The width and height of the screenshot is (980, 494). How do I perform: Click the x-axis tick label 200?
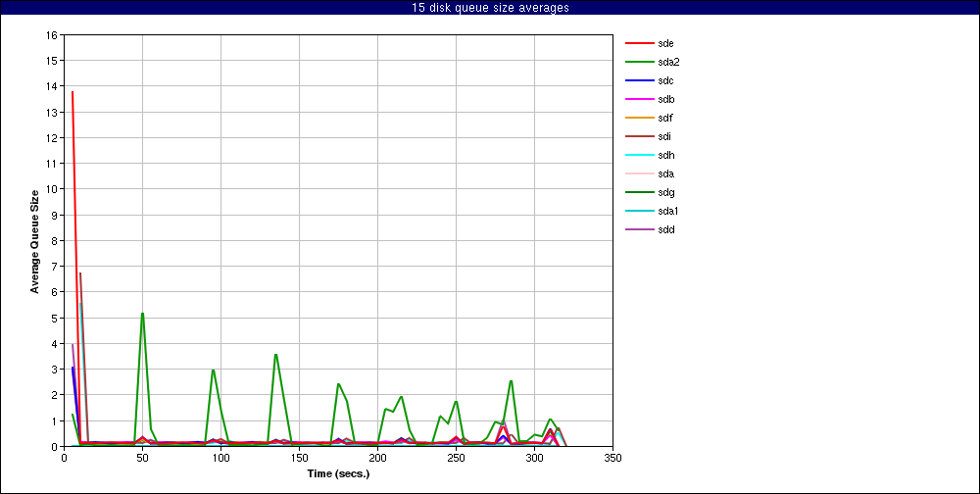coord(377,458)
